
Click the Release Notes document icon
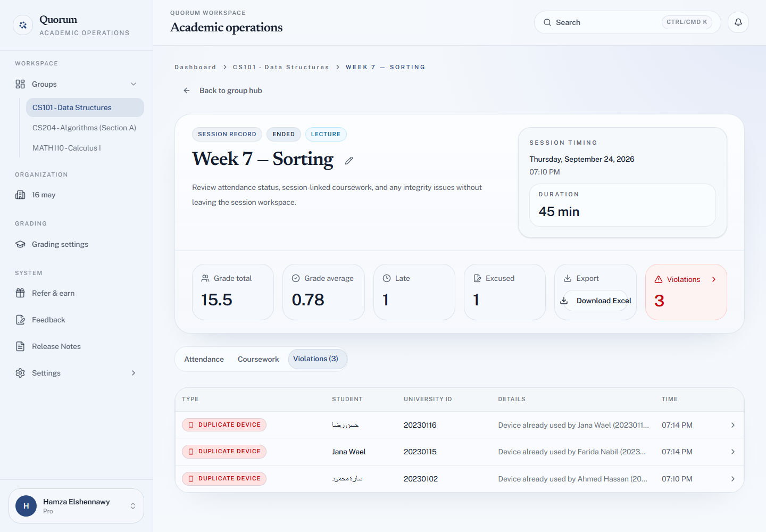(x=20, y=346)
